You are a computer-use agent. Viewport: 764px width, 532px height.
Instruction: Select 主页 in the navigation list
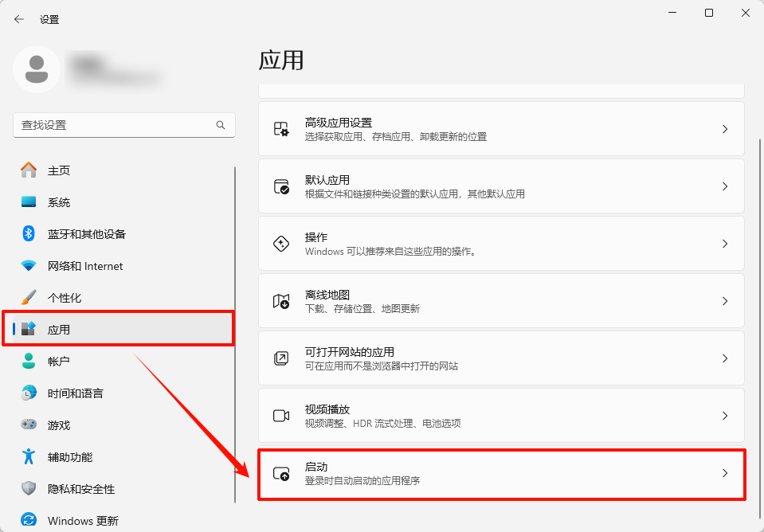coord(123,170)
